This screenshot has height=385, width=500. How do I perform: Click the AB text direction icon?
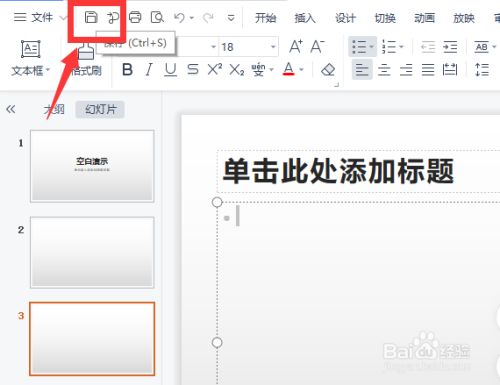tap(481, 47)
